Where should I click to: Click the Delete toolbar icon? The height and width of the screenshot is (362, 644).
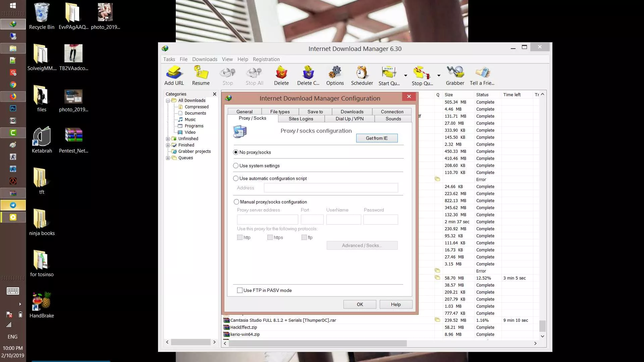[x=281, y=76]
